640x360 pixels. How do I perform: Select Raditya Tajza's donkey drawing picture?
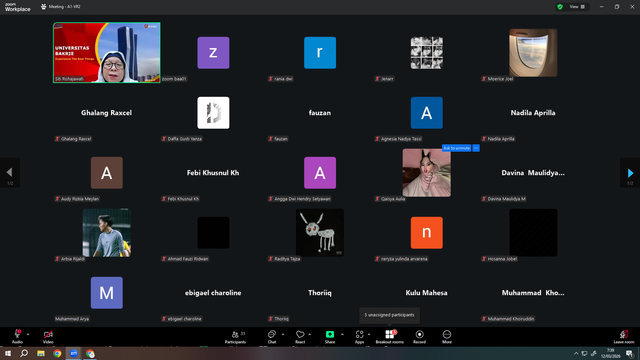(320, 233)
